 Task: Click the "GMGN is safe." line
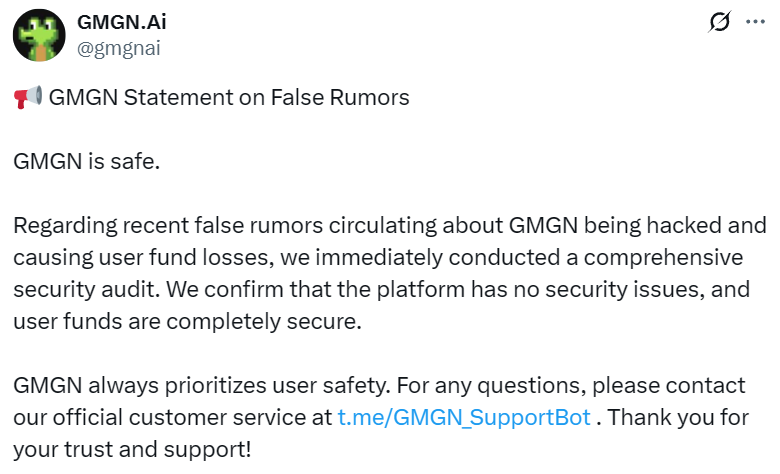coord(86,161)
